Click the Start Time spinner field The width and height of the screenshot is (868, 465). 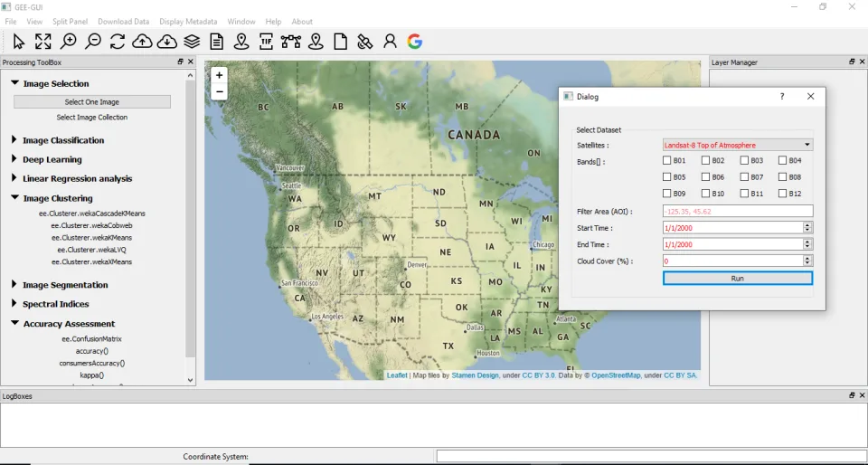738,227
